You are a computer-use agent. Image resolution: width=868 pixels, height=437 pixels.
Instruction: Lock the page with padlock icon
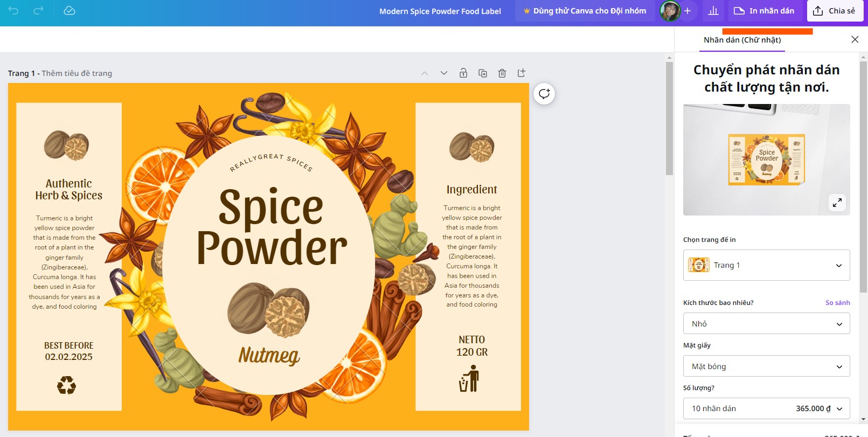tap(463, 73)
